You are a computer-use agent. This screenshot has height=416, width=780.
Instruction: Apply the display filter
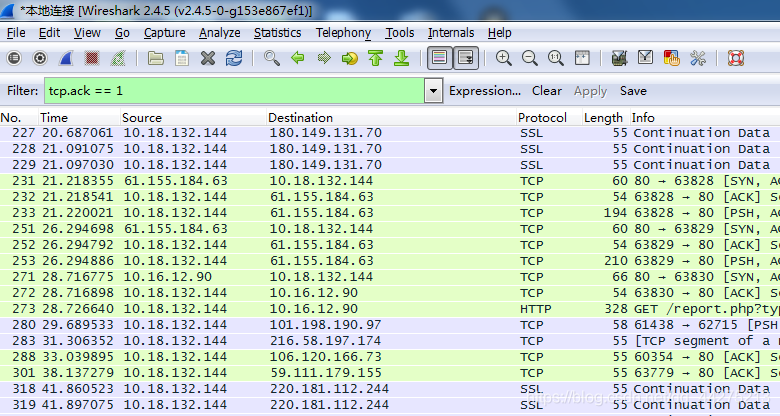(590, 91)
